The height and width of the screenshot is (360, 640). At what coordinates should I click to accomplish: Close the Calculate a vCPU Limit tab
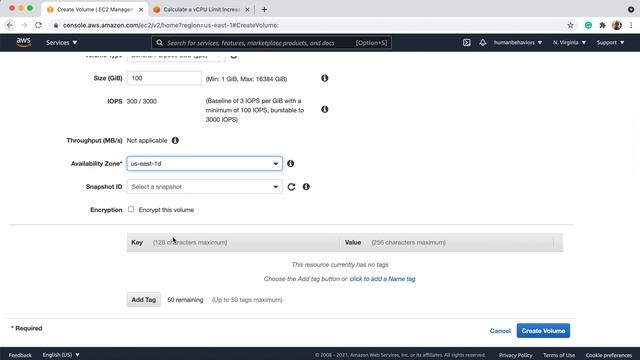pos(247,9)
